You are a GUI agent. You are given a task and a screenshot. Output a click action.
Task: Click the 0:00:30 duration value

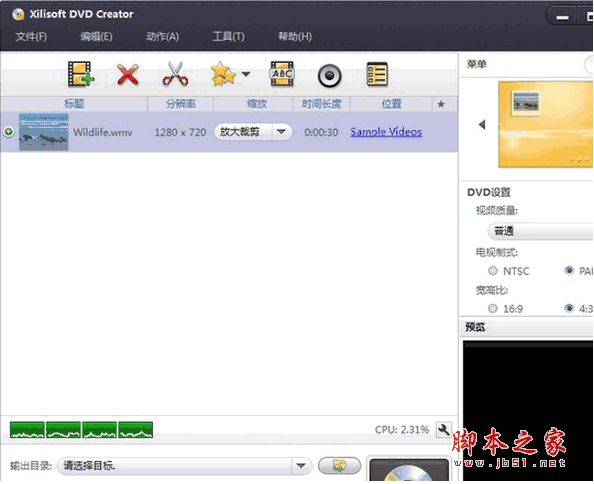[x=321, y=132]
